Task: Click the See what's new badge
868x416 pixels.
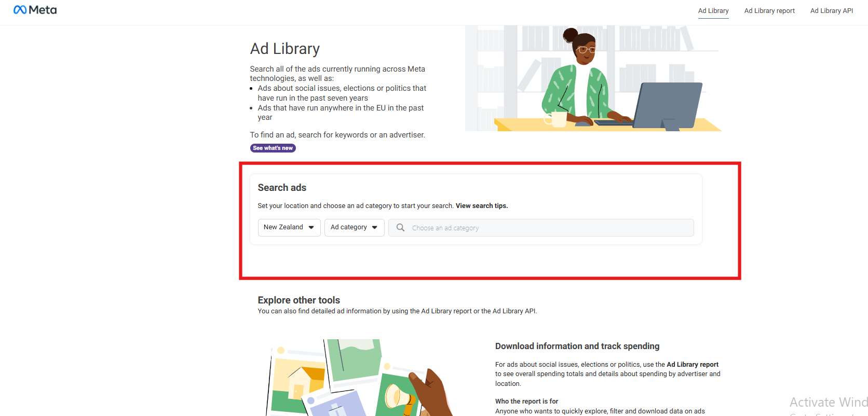Action: tap(273, 148)
